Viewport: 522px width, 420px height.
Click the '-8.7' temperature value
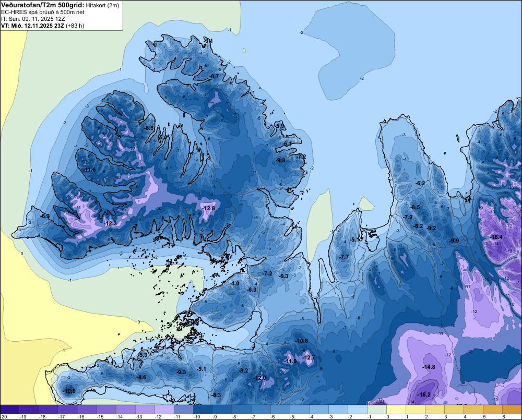tap(213, 76)
